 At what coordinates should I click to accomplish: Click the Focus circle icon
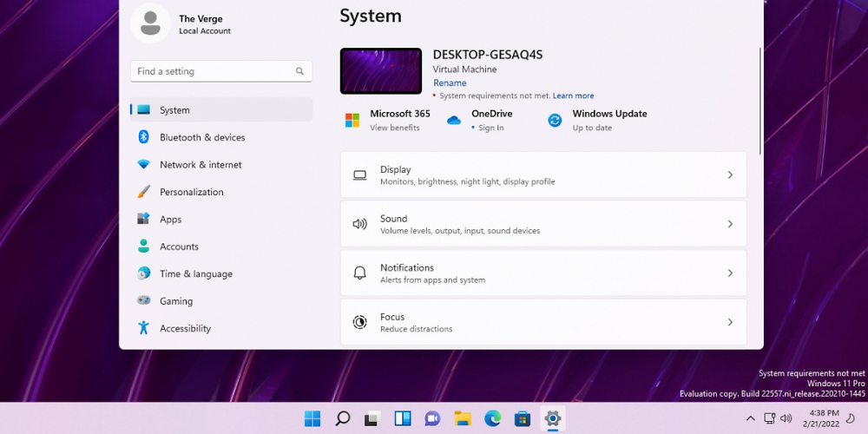(360, 322)
